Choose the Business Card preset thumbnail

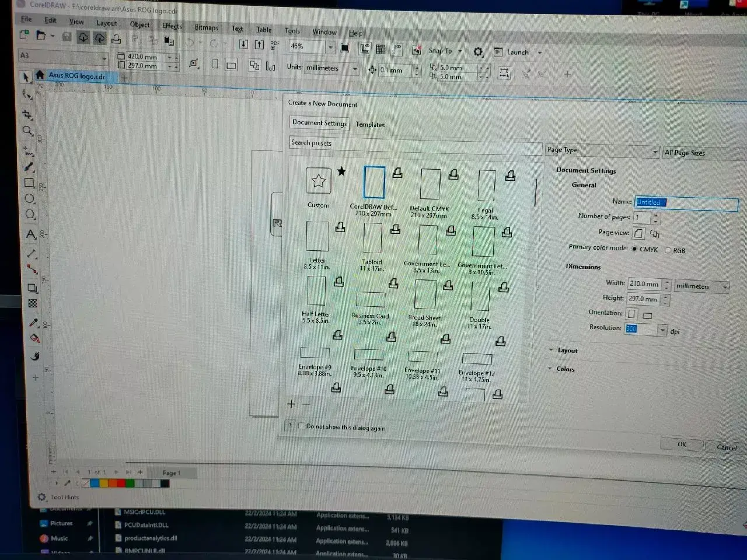[x=370, y=299]
